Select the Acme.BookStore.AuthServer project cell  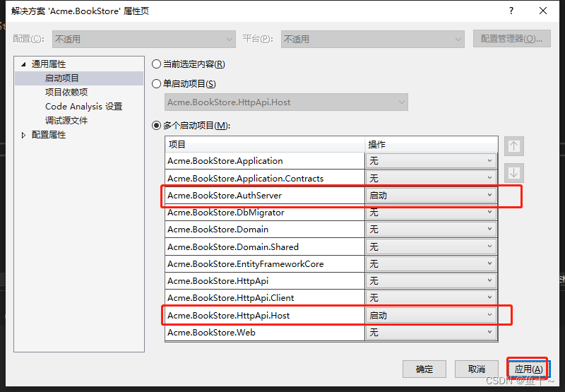point(265,195)
